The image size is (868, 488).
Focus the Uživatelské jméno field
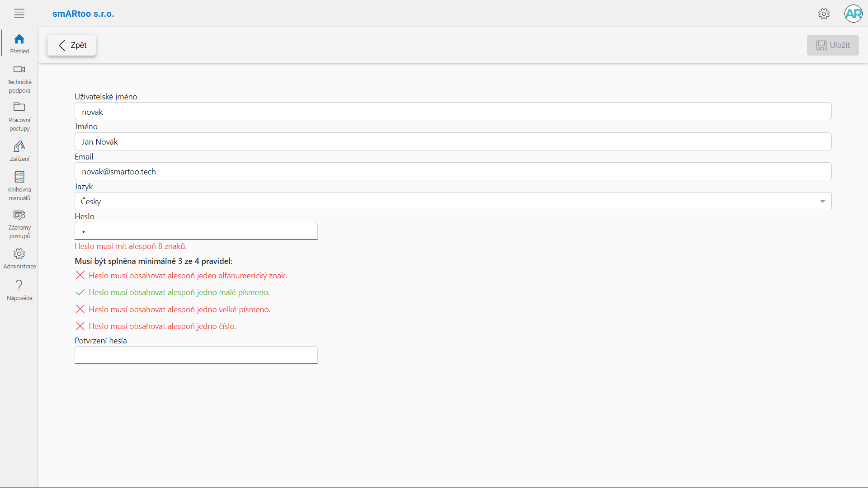coord(453,112)
